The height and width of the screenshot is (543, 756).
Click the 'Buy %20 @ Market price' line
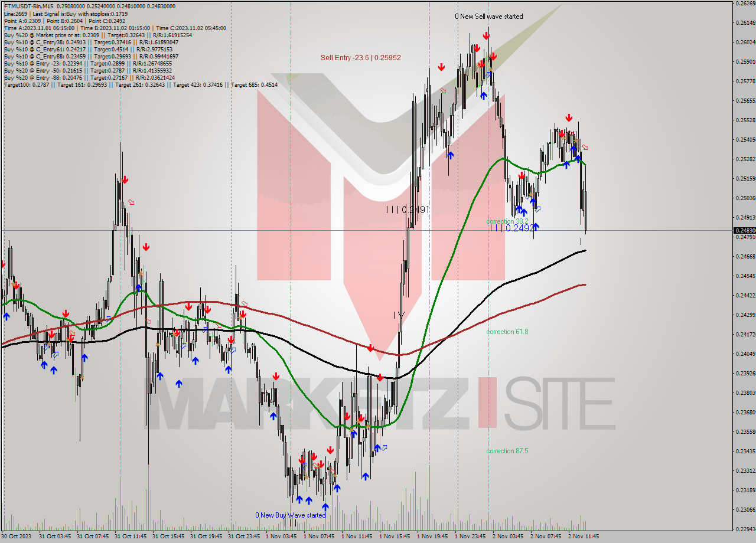coord(97,35)
